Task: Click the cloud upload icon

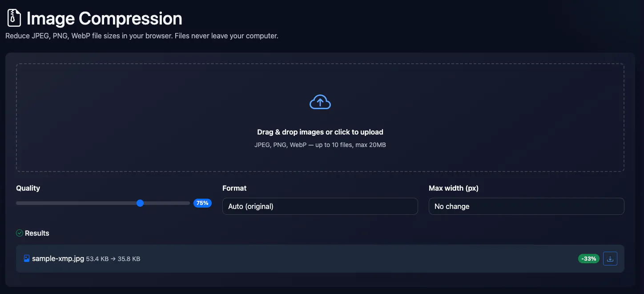Action: pos(320,102)
